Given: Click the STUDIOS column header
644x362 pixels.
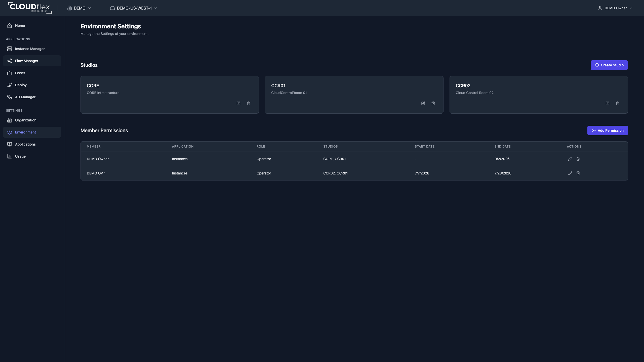Looking at the screenshot, I should (x=331, y=147).
